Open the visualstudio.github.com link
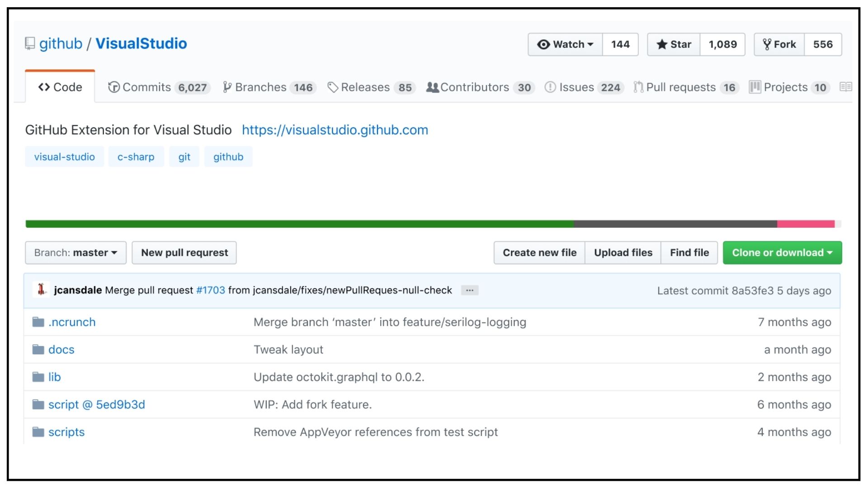This screenshot has width=868, height=488. pos(335,129)
